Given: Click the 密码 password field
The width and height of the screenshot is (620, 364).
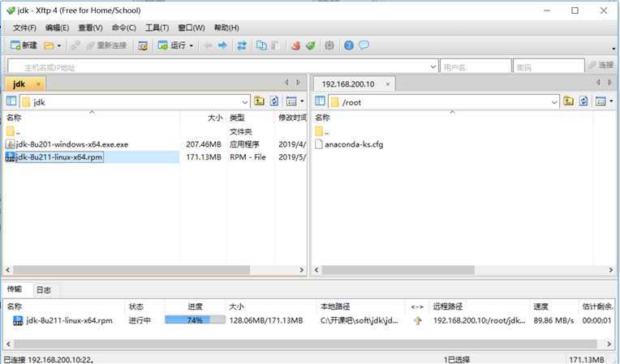Looking at the screenshot, I should coord(549,66).
